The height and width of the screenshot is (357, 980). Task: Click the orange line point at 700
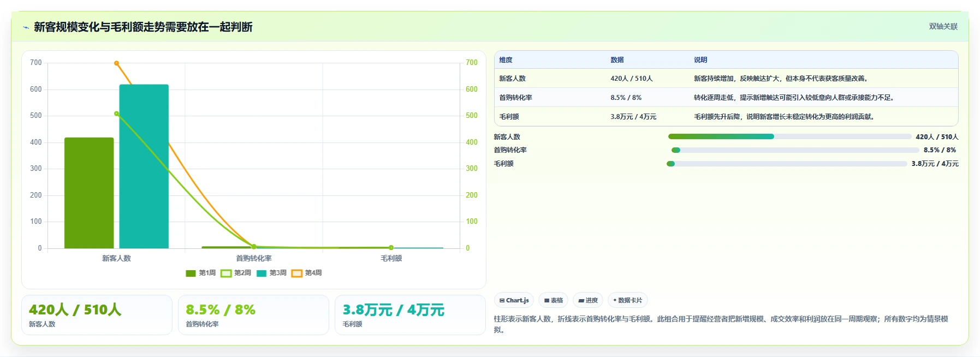tap(116, 63)
